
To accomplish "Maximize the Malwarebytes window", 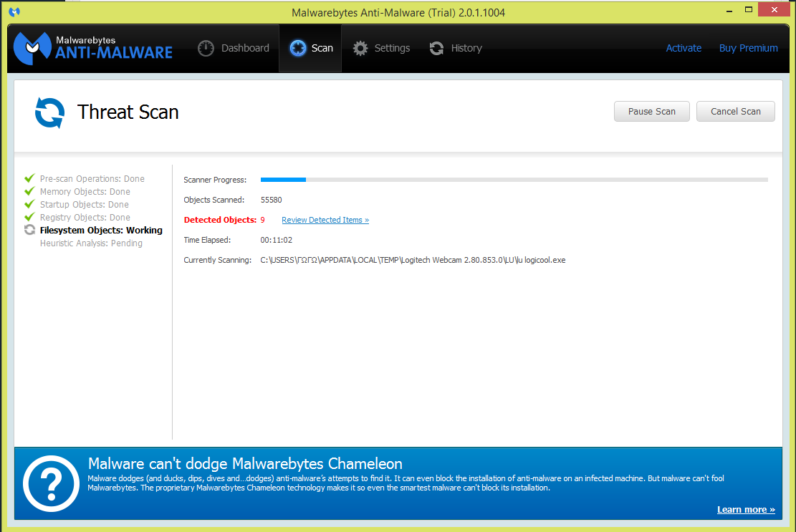I will click(x=749, y=9).
